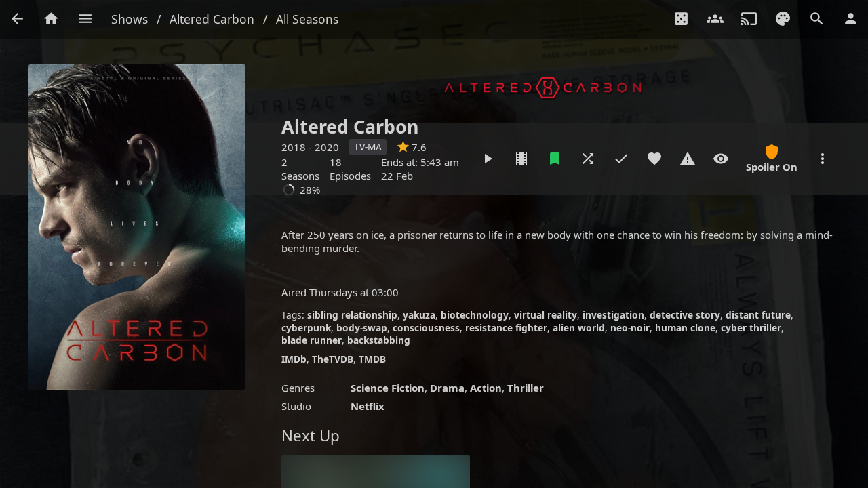Toggle the green bookmark icon
The height and width of the screenshot is (488, 868).
click(555, 159)
